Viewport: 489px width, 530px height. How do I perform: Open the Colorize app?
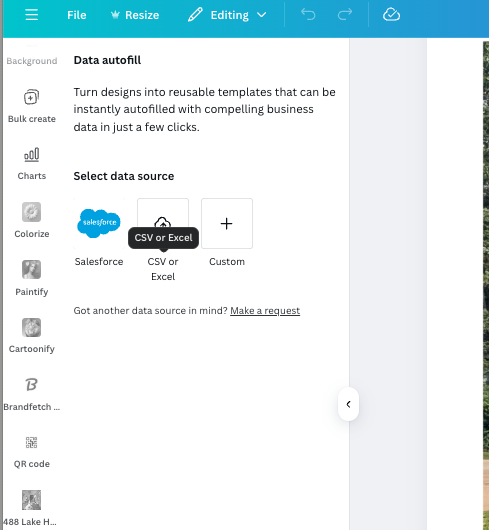coord(32,221)
